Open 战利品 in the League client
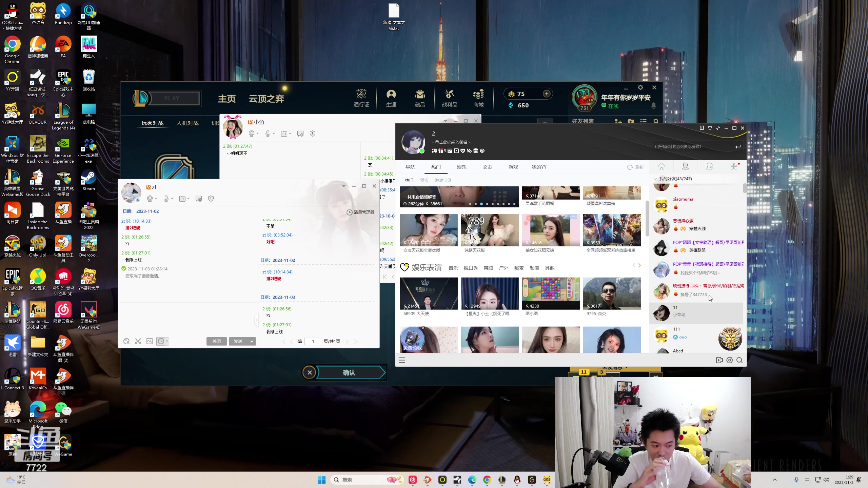The height and width of the screenshot is (488, 868). [x=450, y=98]
